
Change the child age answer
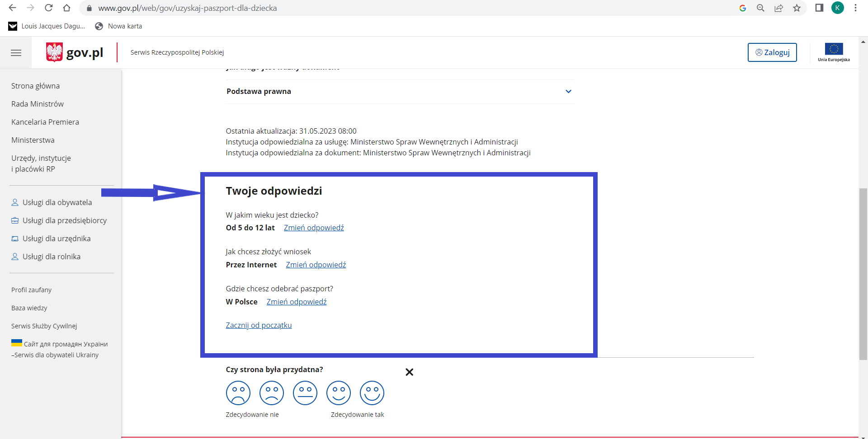(x=314, y=228)
